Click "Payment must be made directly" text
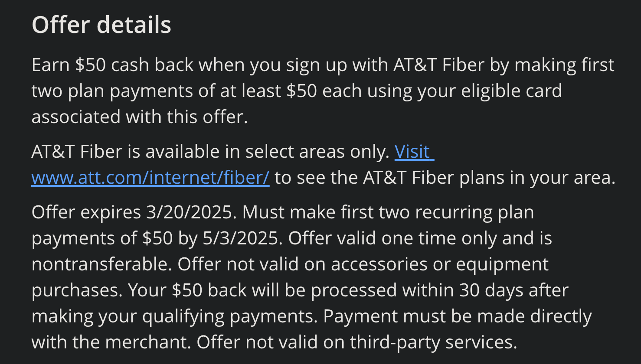Screen dimensions: 641x364 (x=457, y=316)
